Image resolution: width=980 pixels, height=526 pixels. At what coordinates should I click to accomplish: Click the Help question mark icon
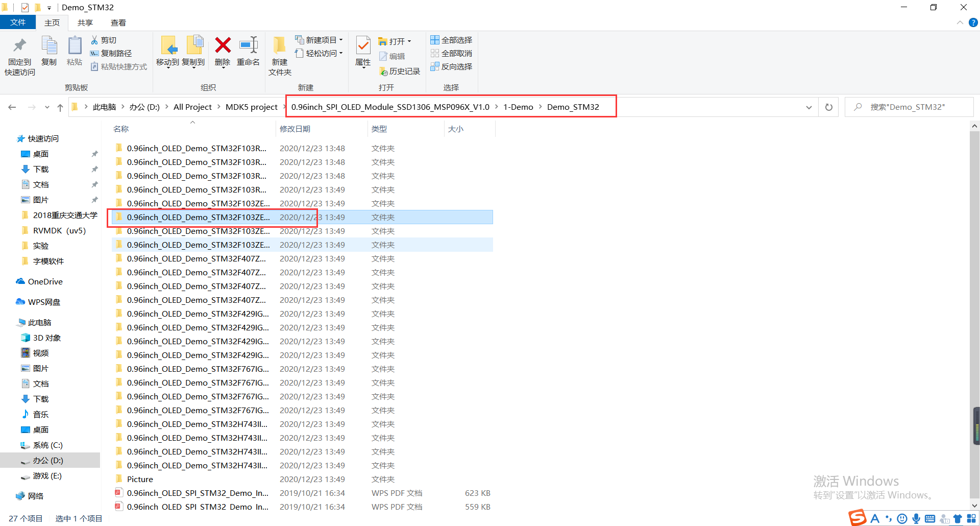(973, 22)
